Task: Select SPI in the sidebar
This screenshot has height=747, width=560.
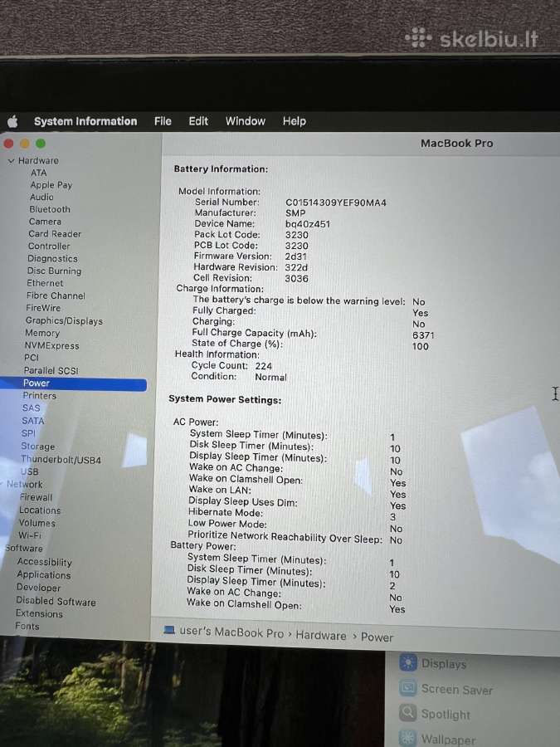Action: click(x=28, y=433)
